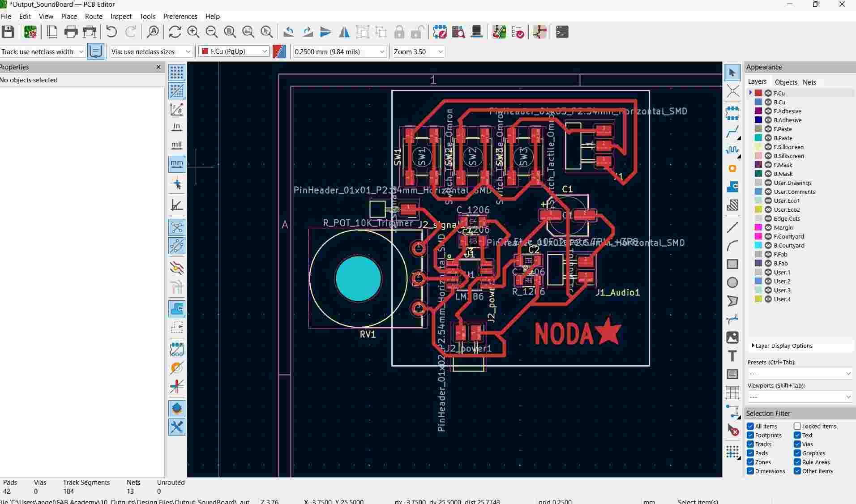Print the board layout
Image resolution: width=856 pixels, height=504 pixels.
coord(70,32)
